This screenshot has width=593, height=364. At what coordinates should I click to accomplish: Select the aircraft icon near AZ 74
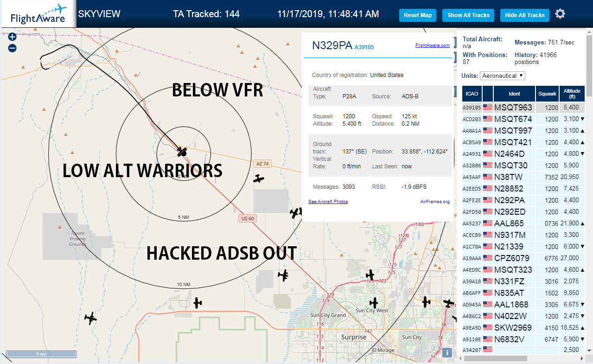coord(259,179)
